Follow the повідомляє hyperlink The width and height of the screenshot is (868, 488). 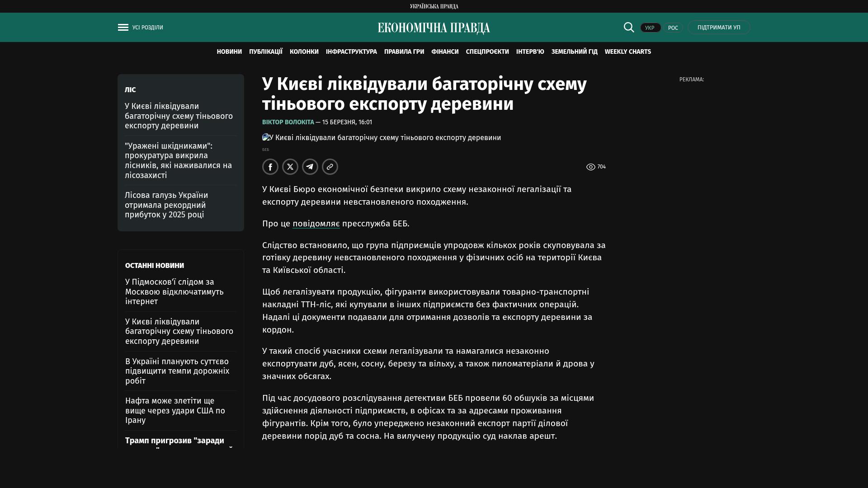pos(316,224)
